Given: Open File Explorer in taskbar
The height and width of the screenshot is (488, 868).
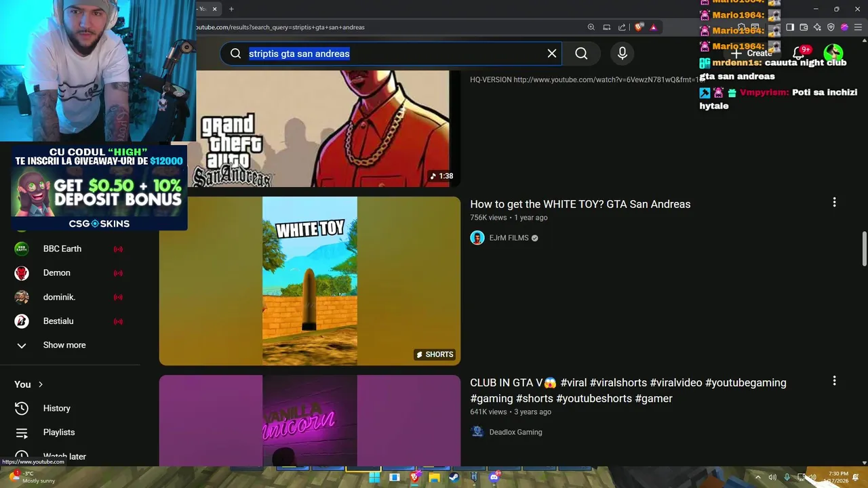Looking at the screenshot, I should tap(434, 477).
